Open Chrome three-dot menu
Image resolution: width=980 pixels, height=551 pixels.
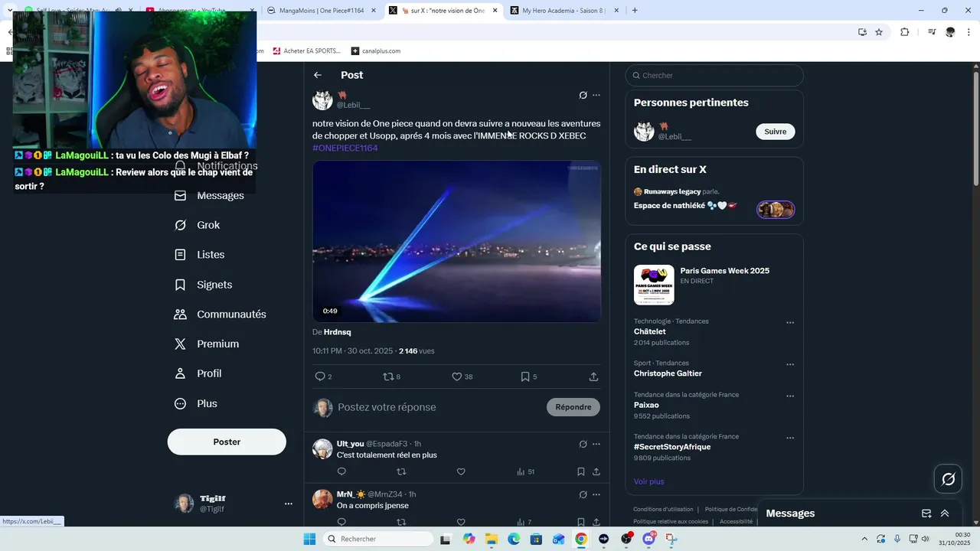click(x=969, y=32)
